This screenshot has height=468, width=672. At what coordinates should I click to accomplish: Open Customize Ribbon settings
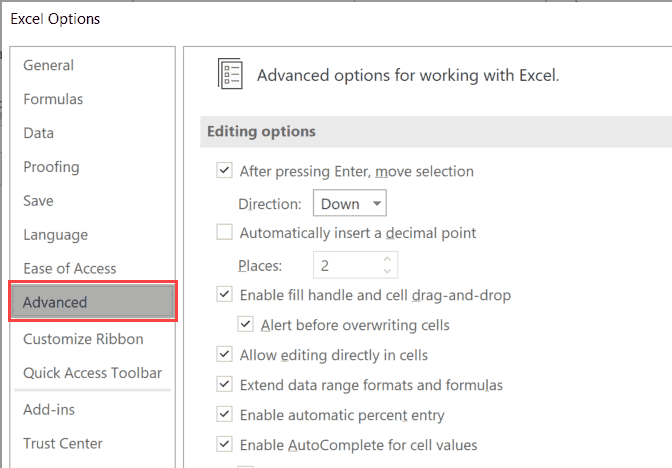pos(83,339)
